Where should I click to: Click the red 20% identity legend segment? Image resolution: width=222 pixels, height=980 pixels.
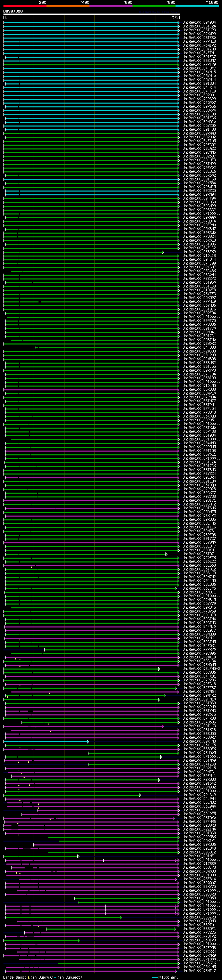(x=25, y=6)
